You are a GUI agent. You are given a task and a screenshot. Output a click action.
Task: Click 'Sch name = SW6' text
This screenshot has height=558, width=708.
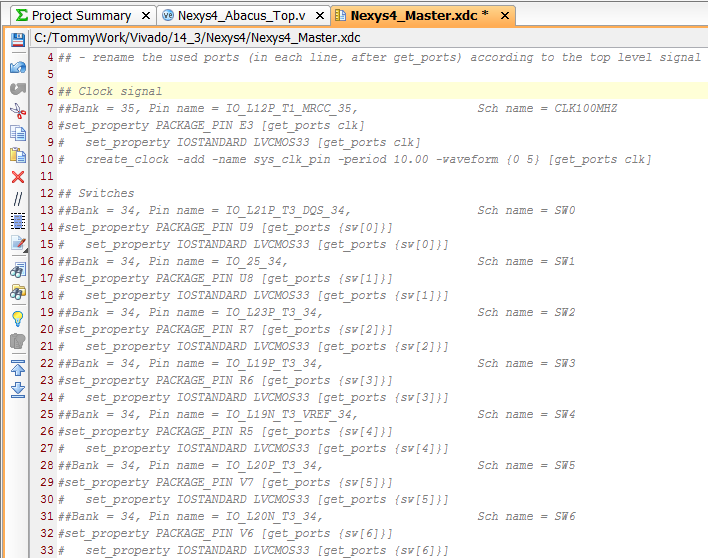(x=526, y=516)
